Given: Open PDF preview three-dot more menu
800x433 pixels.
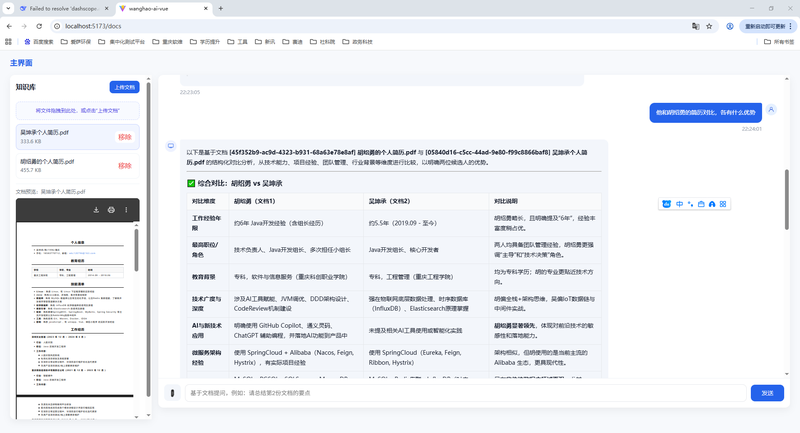Looking at the screenshot, I should click(126, 210).
